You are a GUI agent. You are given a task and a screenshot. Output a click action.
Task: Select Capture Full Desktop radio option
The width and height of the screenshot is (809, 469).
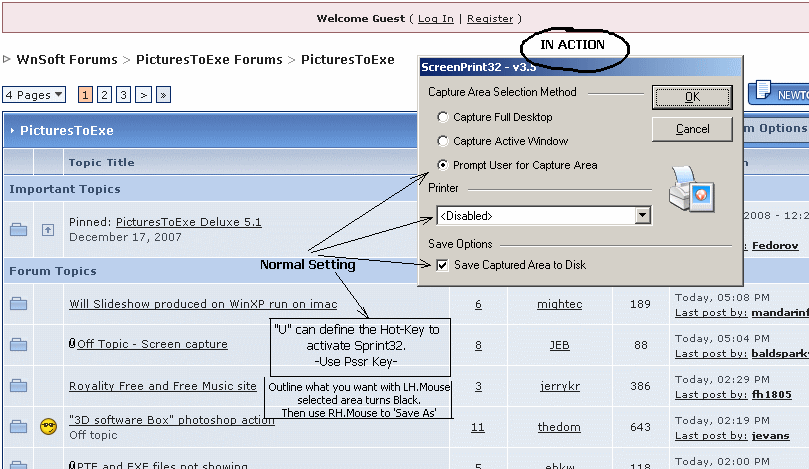(x=443, y=117)
